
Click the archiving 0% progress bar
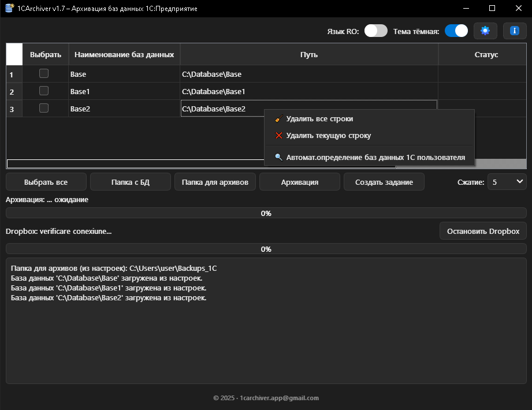click(266, 213)
